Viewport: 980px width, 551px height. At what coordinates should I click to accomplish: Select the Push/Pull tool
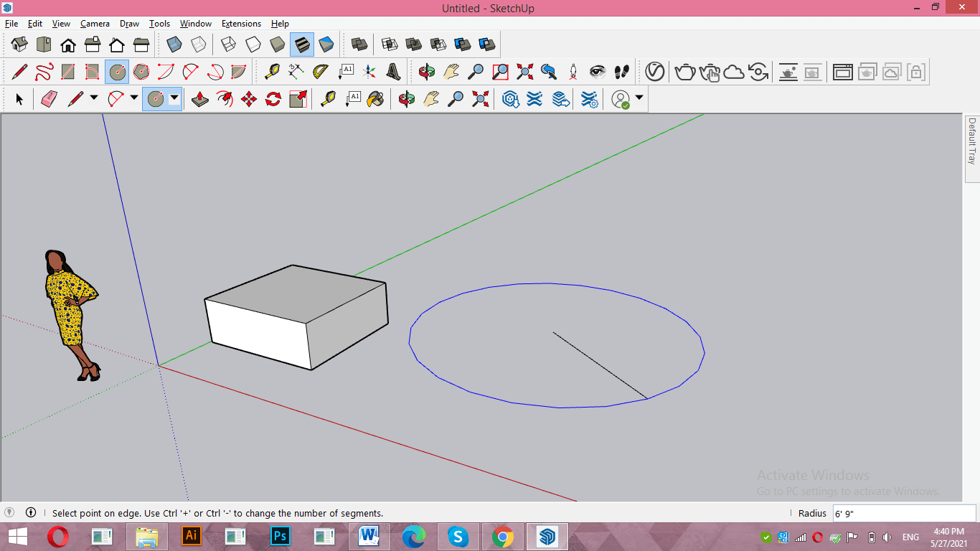(x=200, y=99)
